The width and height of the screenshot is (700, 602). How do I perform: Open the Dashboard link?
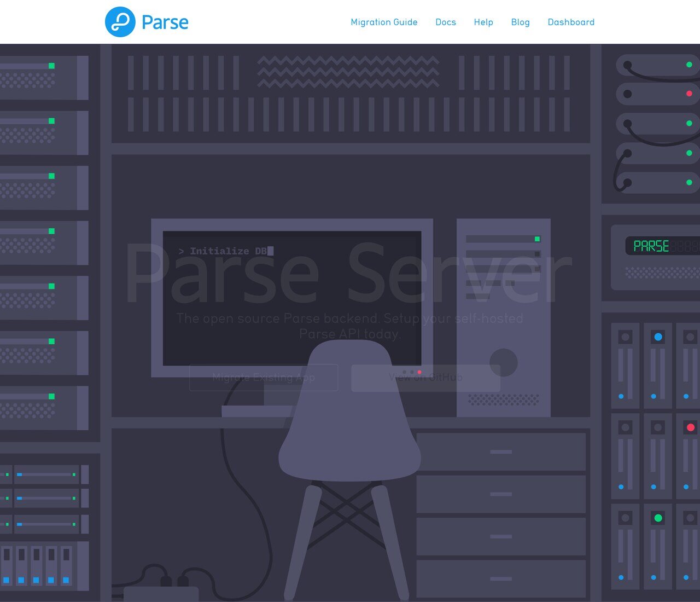[x=571, y=22]
